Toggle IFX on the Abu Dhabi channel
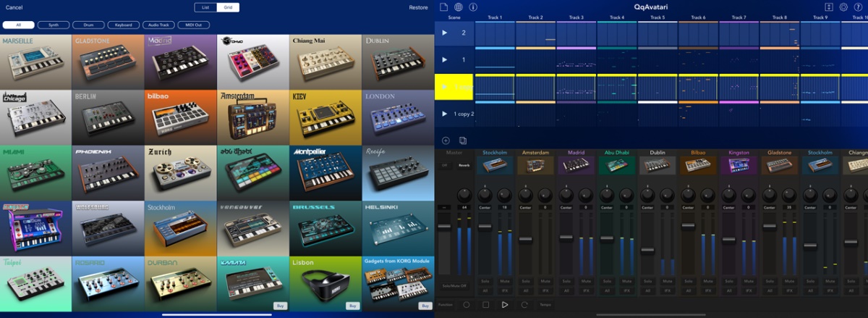 tap(626, 290)
